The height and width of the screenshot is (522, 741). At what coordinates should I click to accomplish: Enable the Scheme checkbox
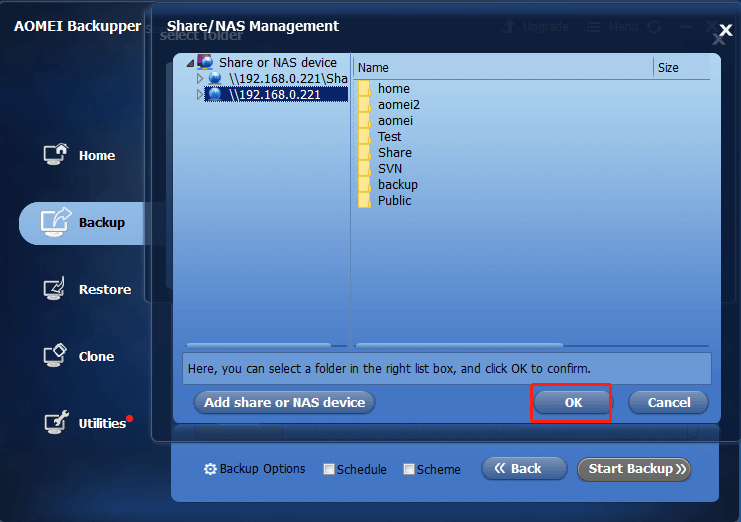[409, 469]
